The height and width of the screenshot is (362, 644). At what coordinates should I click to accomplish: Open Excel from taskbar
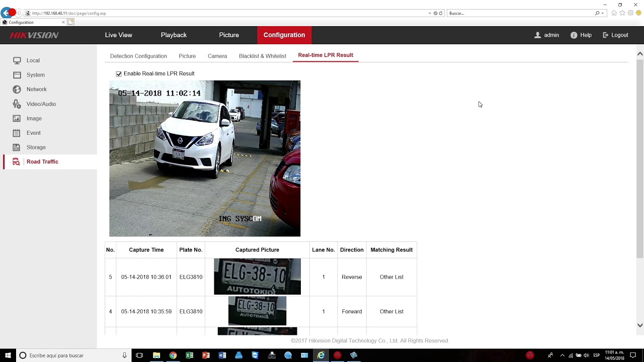point(189,355)
